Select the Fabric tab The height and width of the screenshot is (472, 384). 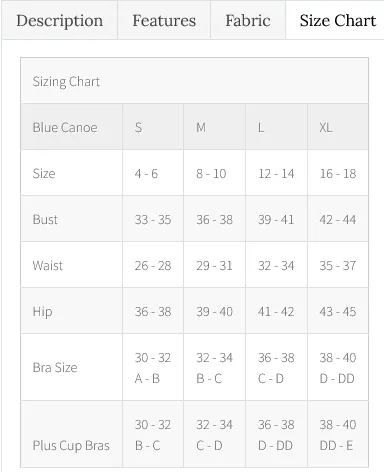(248, 21)
